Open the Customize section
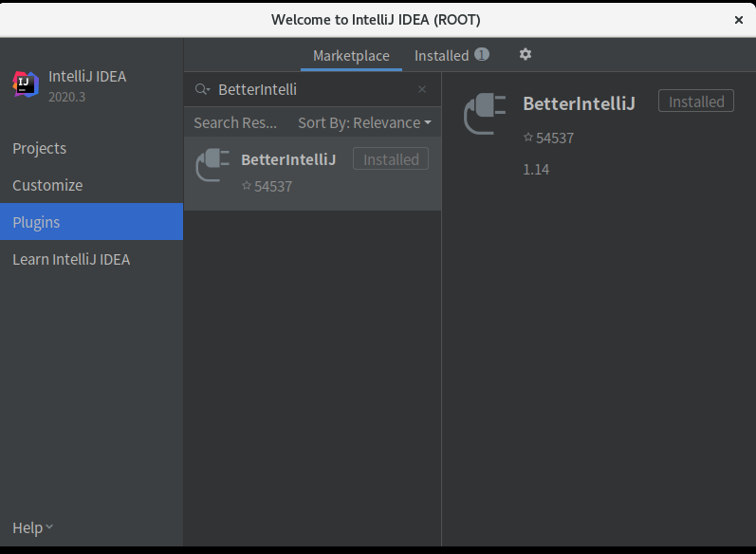756x554 pixels. [x=92, y=186]
